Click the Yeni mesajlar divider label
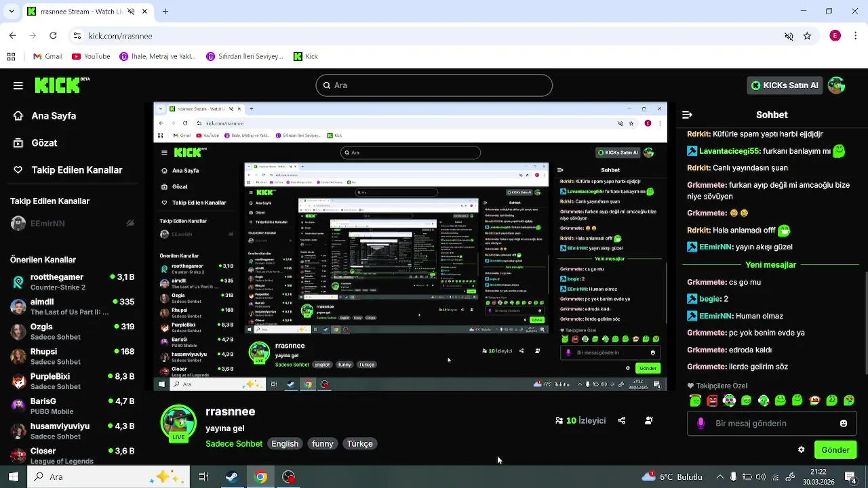The width and height of the screenshot is (868, 488). pyautogui.click(x=770, y=265)
